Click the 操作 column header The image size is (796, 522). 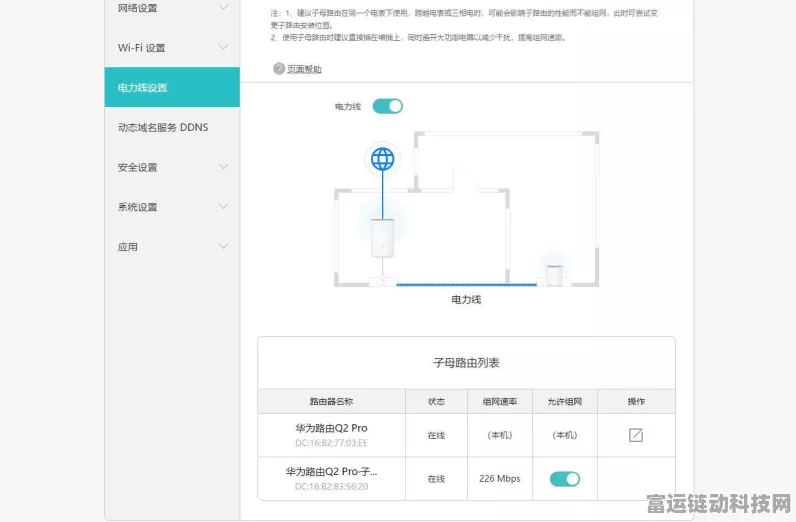tap(636, 402)
